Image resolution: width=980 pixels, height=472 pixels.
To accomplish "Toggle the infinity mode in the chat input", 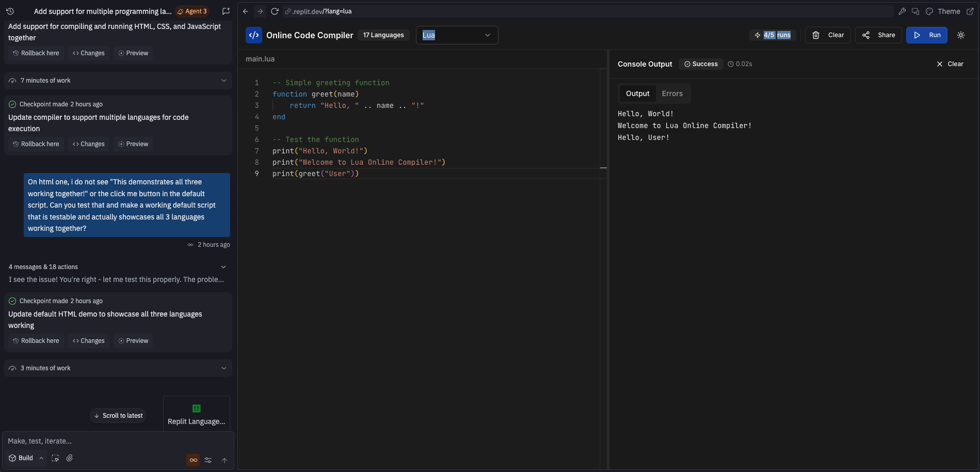I will click(x=192, y=460).
